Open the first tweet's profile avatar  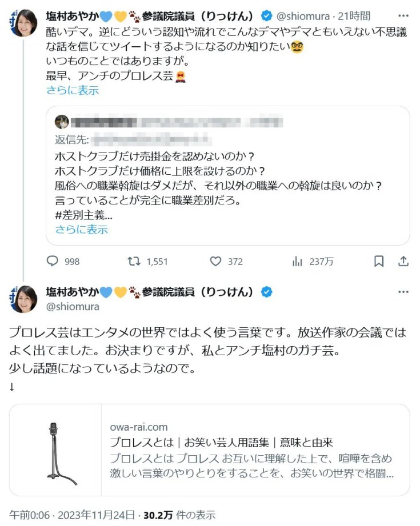coord(23,23)
